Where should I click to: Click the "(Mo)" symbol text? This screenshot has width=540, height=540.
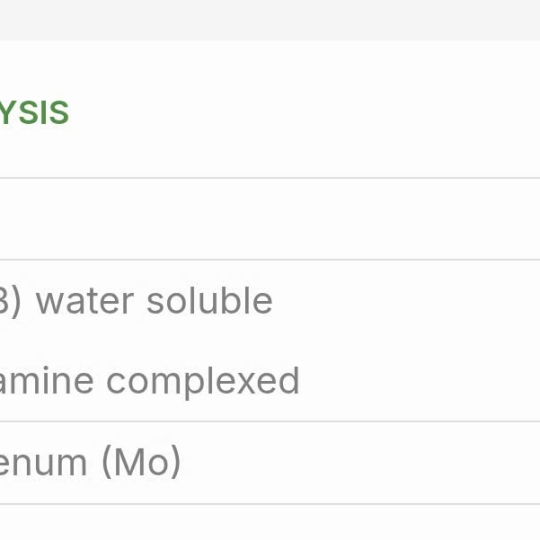(x=142, y=462)
